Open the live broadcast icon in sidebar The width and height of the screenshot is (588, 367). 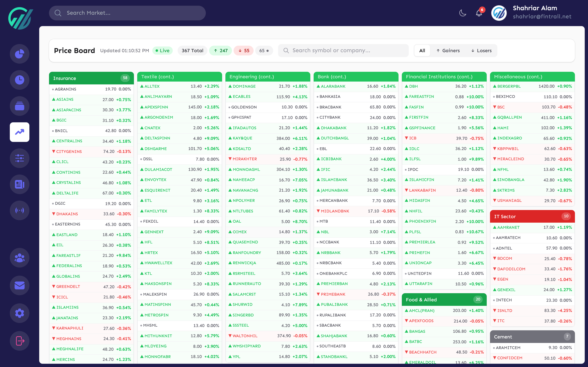pyautogui.click(x=19, y=210)
